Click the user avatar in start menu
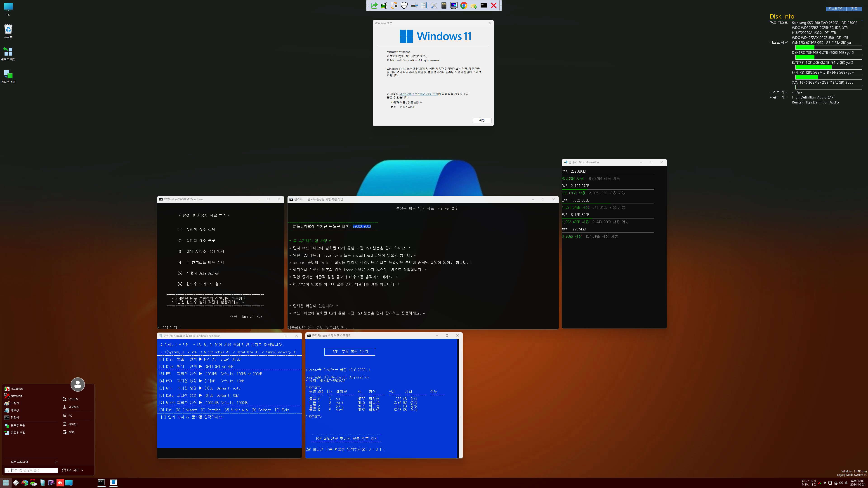Screen dimensions: 868x488 [x=78, y=384]
